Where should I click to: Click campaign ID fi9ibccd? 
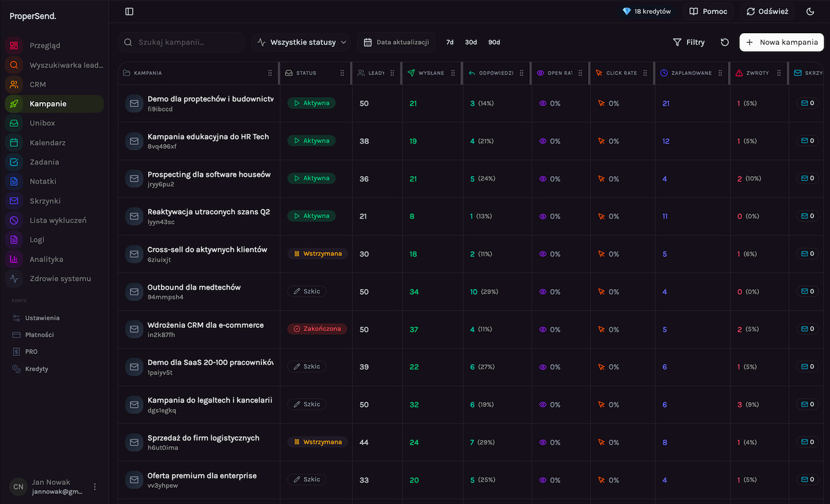pos(160,109)
